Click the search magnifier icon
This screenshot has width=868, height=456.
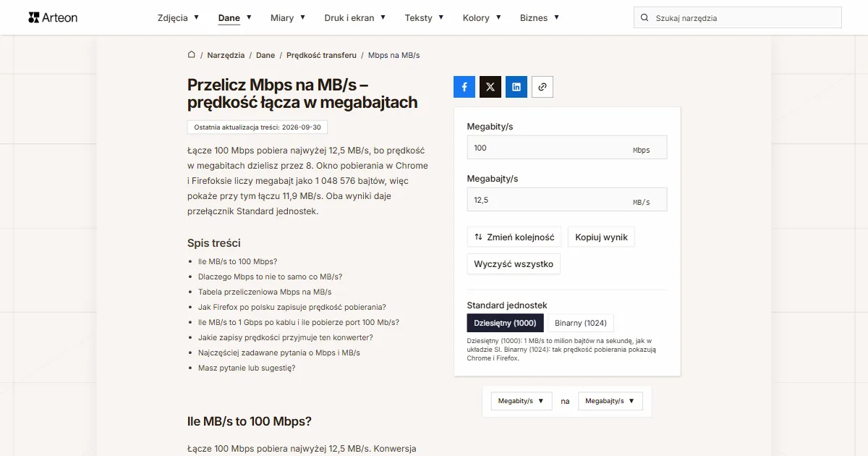[x=644, y=18]
